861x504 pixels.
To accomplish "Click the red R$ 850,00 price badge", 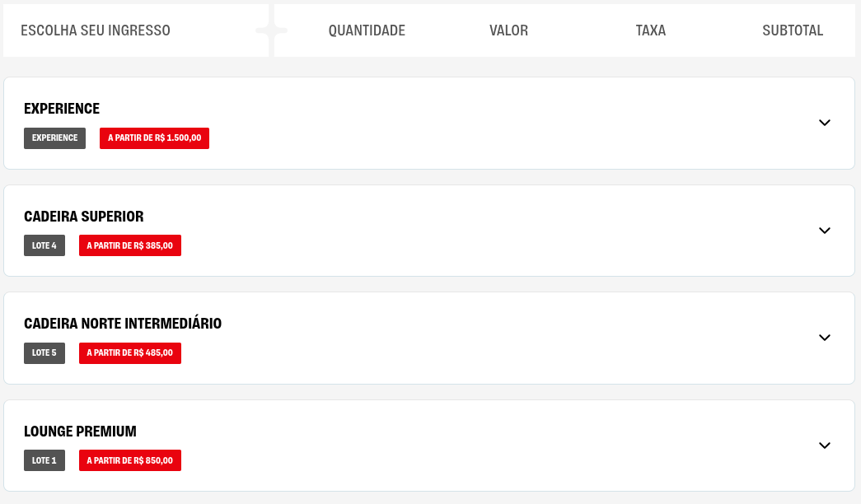I will coord(130,460).
